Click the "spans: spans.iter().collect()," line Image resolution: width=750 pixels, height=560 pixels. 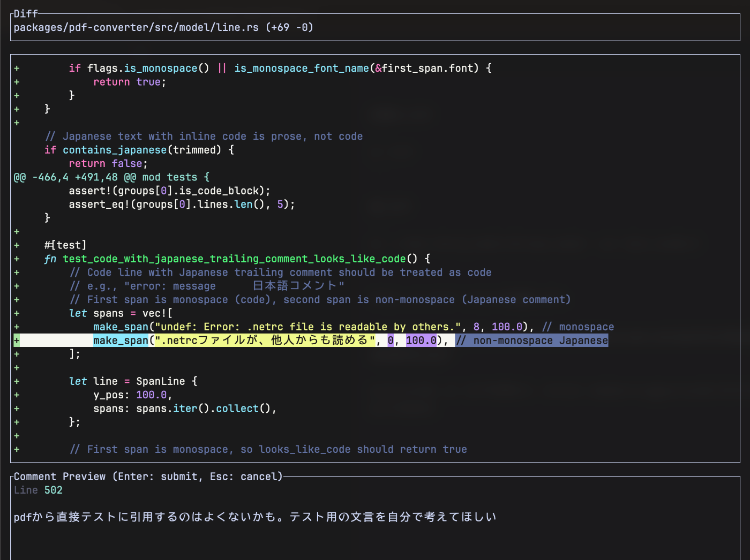pos(185,408)
